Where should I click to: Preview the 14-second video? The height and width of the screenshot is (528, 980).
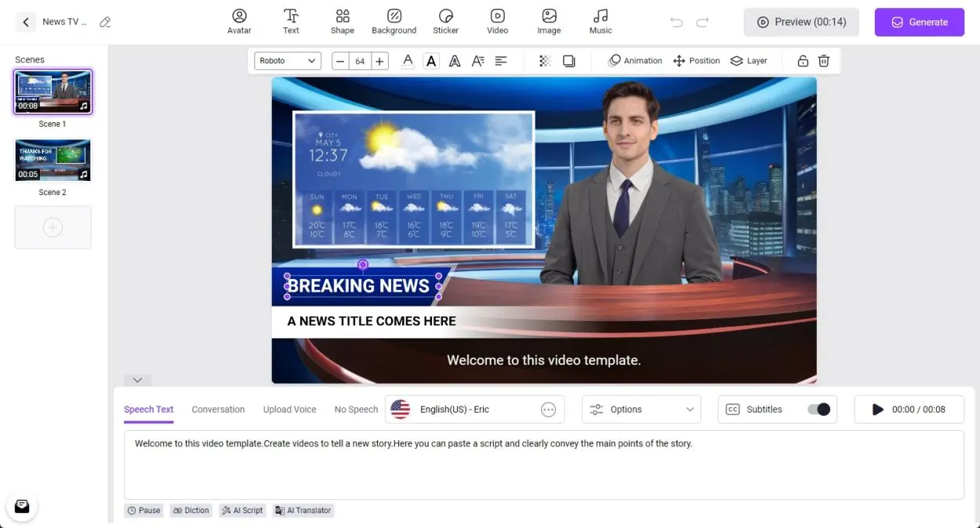coord(801,22)
